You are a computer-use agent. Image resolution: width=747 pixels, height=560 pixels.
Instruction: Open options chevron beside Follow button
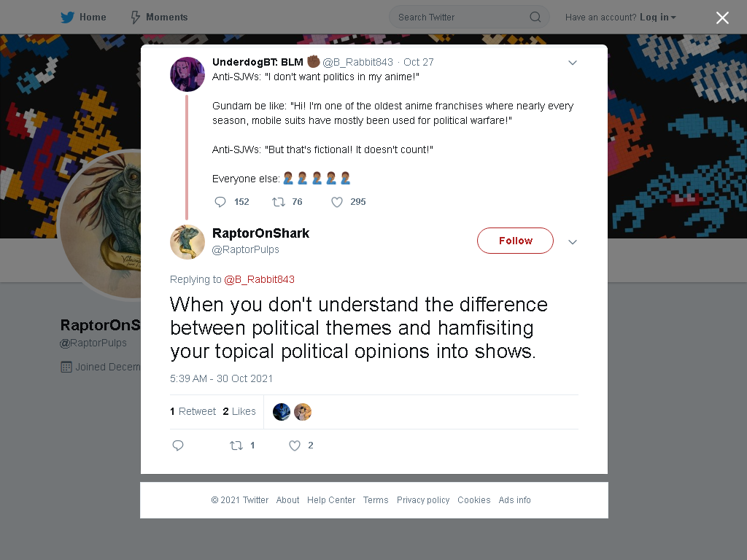pyautogui.click(x=573, y=242)
